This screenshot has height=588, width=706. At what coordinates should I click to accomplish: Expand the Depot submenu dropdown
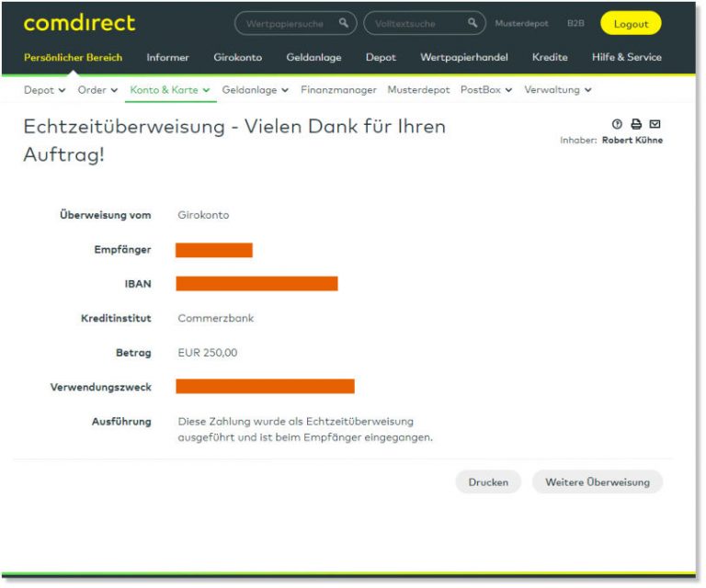click(44, 90)
